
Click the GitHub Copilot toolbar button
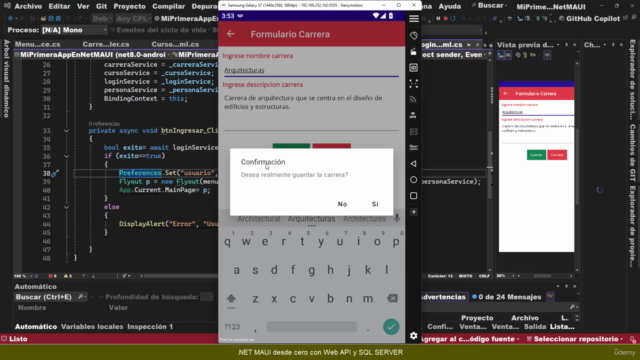click(x=589, y=19)
